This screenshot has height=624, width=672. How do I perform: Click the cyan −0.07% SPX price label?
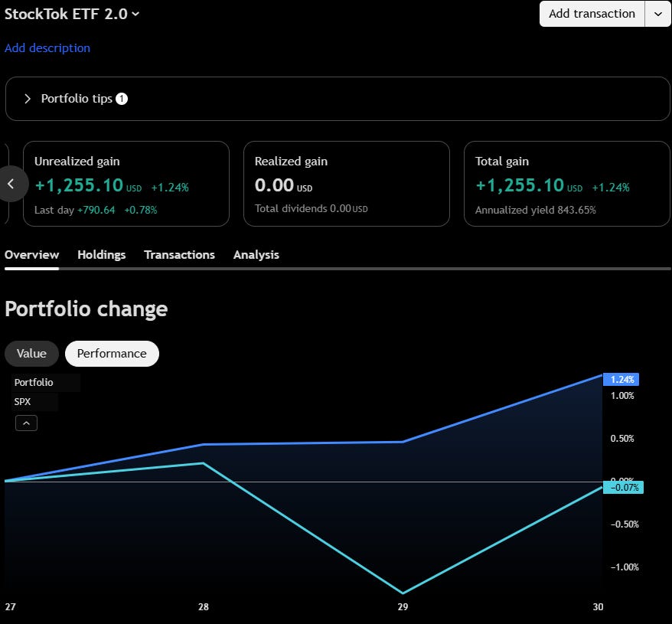[624, 487]
